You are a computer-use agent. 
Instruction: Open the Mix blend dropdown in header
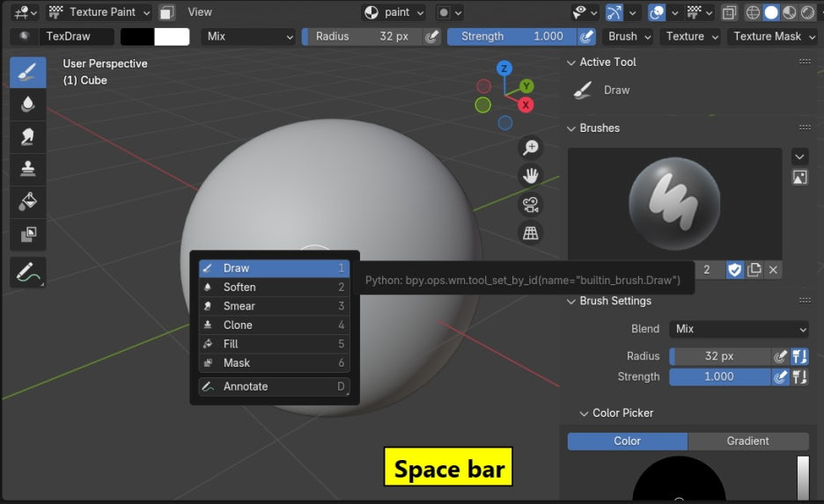coord(248,36)
